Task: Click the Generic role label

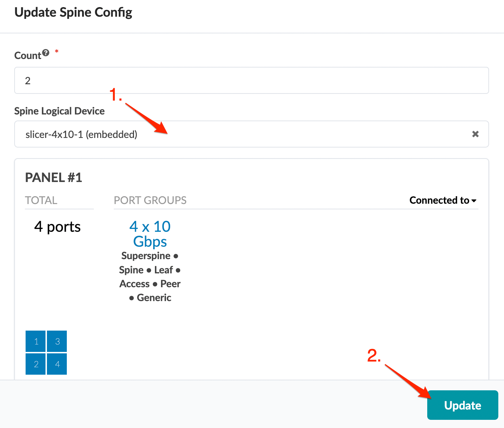Action: click(154, 298)
